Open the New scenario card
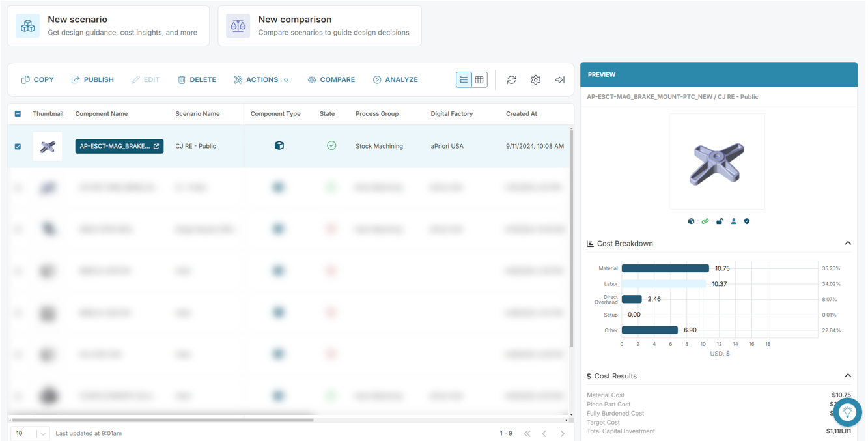 (x=108, y=26)
